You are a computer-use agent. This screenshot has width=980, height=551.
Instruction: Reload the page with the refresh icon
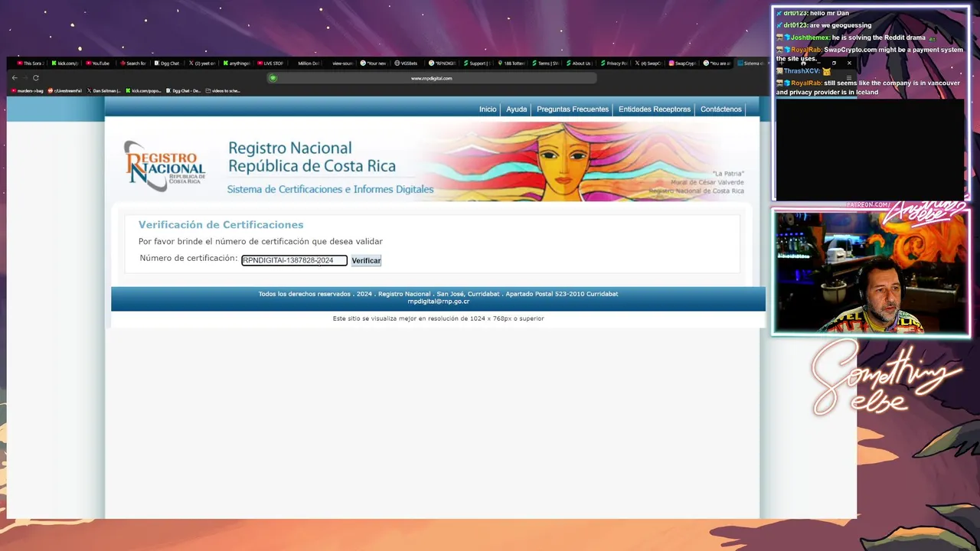coord(36,78)
